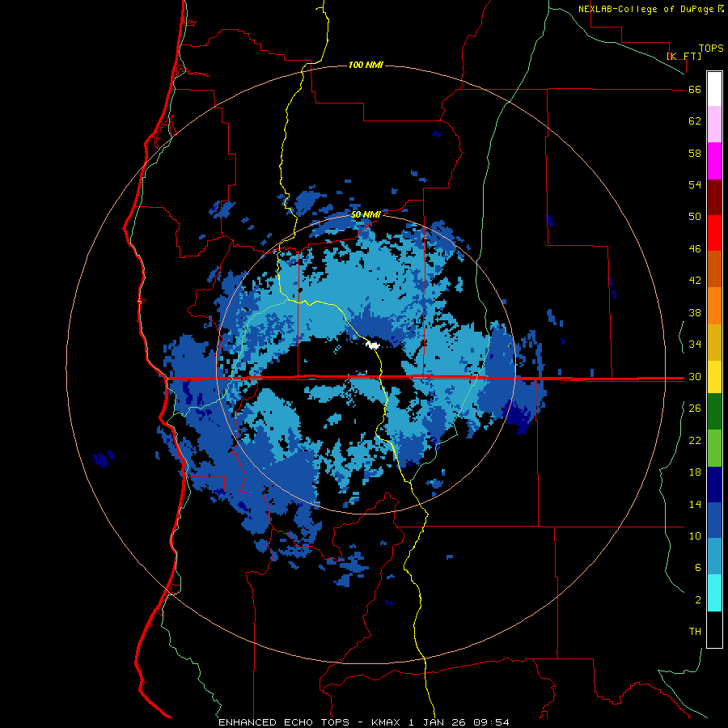Click the 100 NMI range ring label
The width and height of the screenshot is (728, 728).
tap(366, 65)
